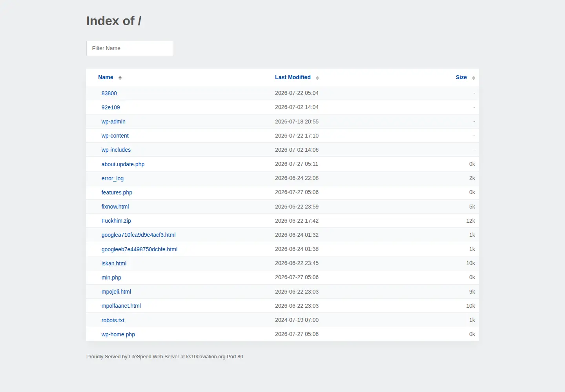Open features.php file
Viewport: 565px width, 392px height.
point(117,192)
